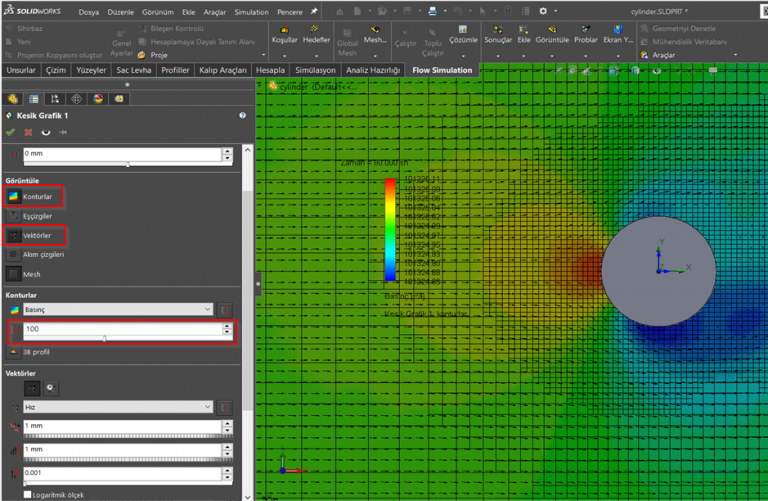Confirm Kesik Grafik with green checkmark
The image size is (768, 501).
pyautogui.click(x=11, y=132)
